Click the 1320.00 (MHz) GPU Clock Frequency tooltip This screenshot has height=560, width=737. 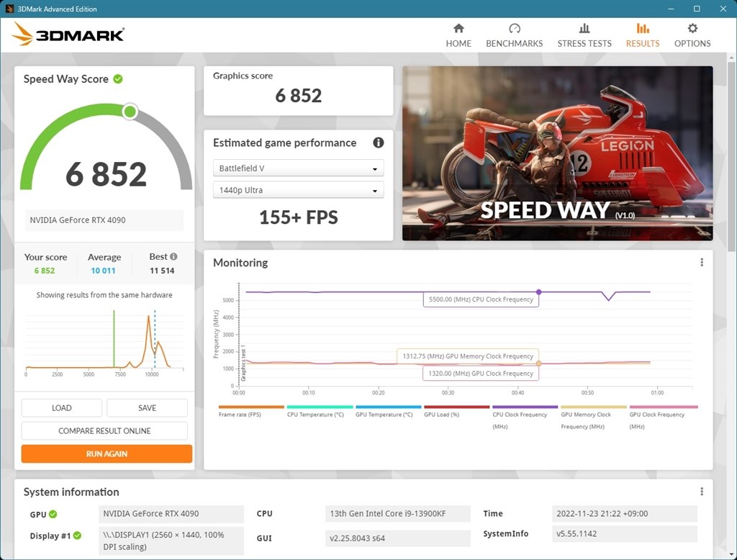click(x=481, y=374)
